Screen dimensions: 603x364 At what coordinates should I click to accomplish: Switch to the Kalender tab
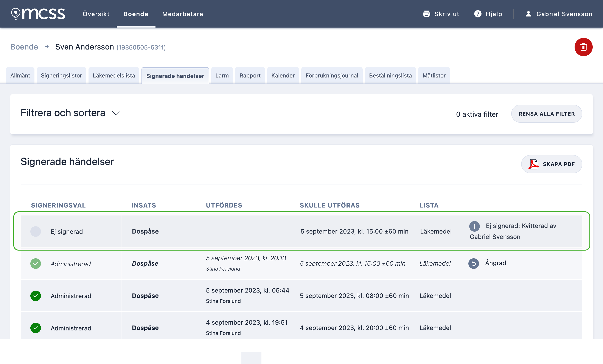click(283, 75)
